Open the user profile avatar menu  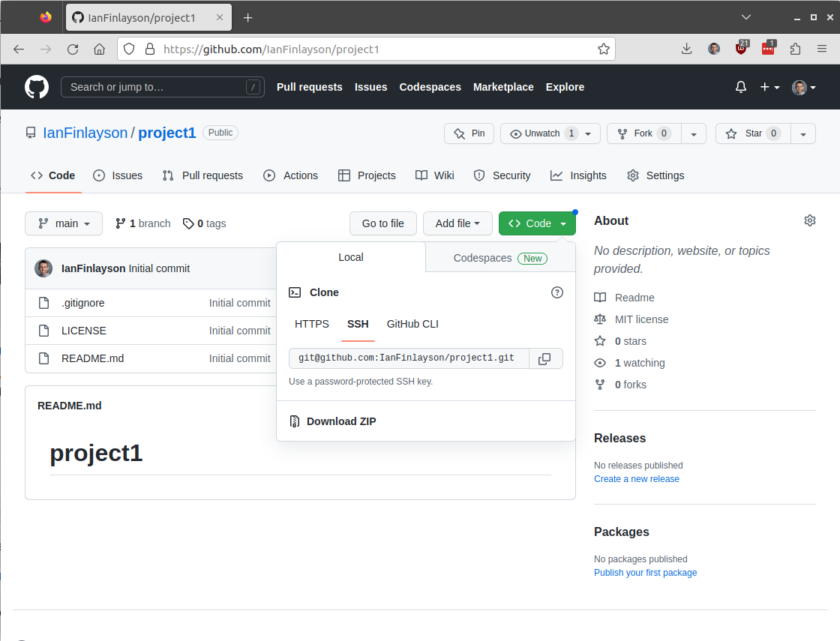click(x=803, y=87)
